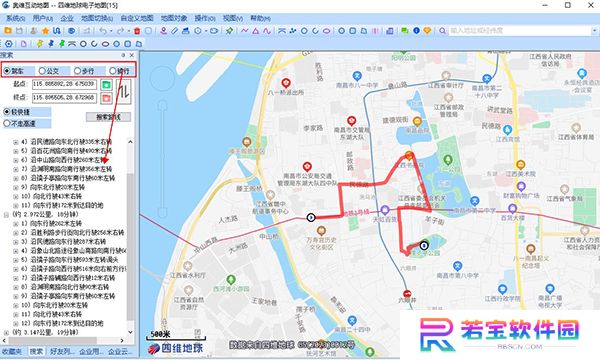Screen dimensions: 600x360
Task: Select the 驾车 driving radio button
Action: pyautogui.click(x=7, y=71)
